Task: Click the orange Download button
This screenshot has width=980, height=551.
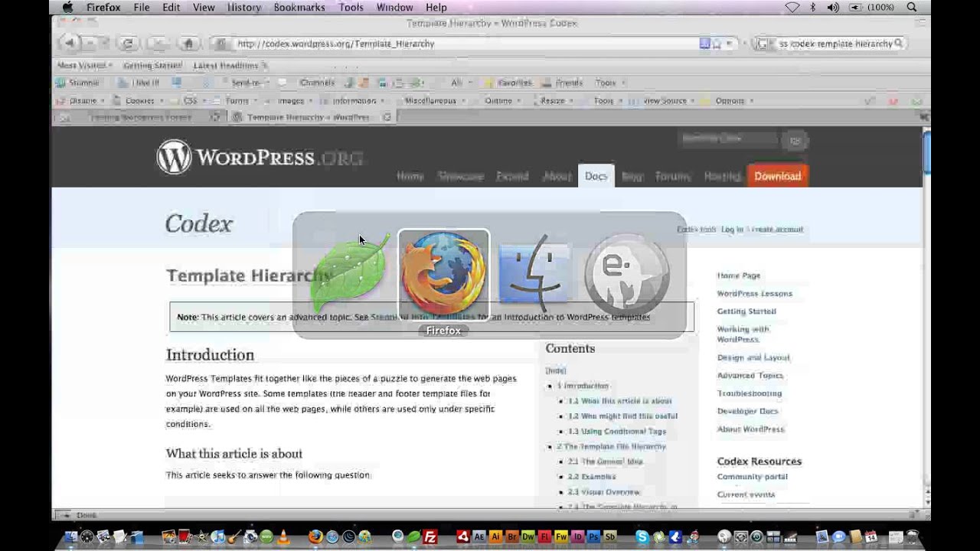Action: pos(777,176)
